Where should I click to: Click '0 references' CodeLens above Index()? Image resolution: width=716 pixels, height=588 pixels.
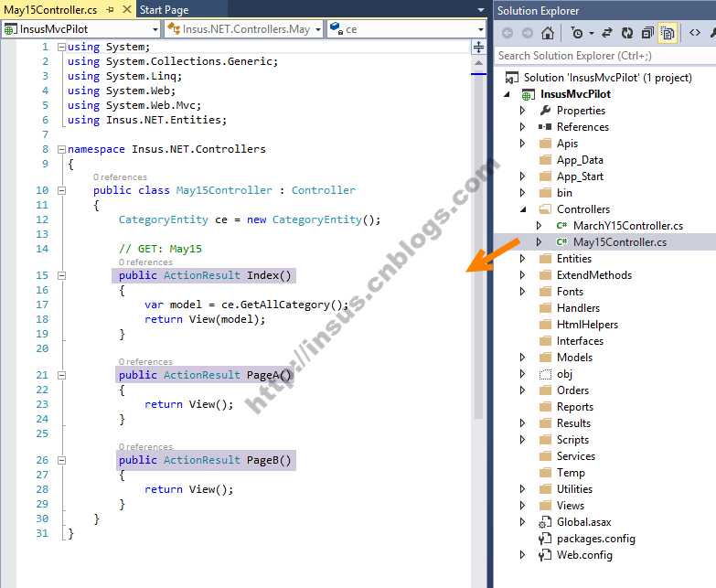click(x=145, y=262)
